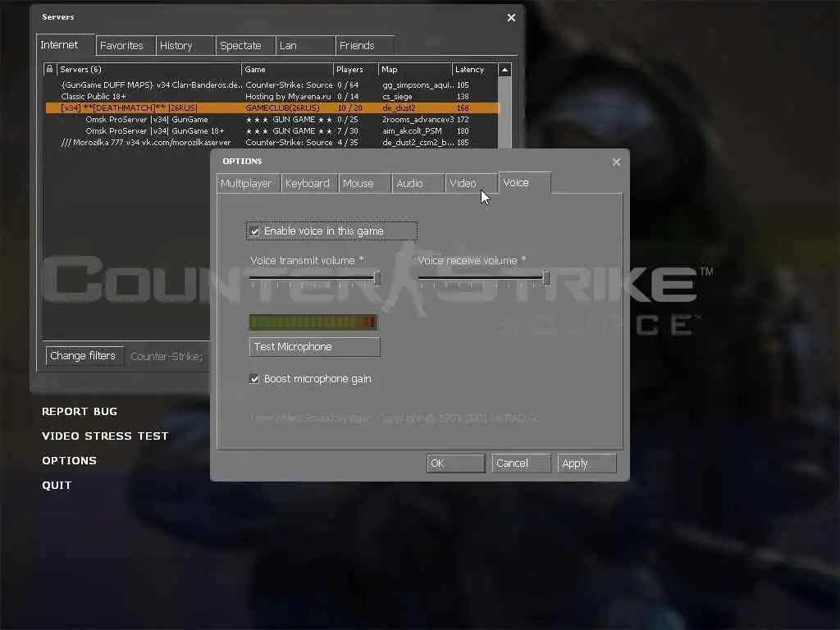The image size is (840, 630).
Task: Open the Lan servers tab
Action: (x=305, y=46)
